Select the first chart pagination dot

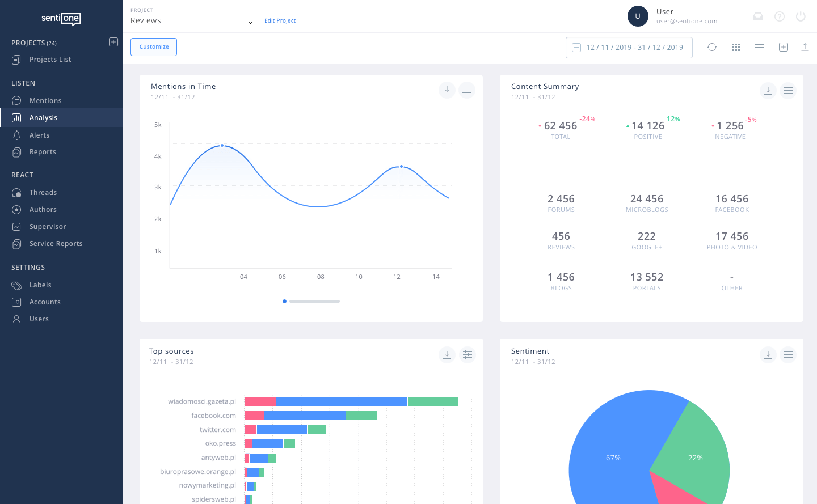point(284,301)
